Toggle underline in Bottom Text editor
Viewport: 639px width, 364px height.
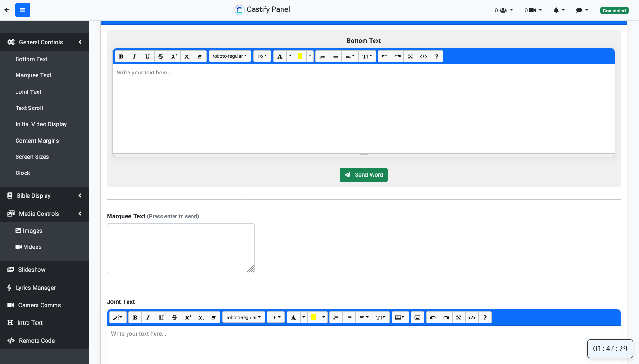pos(147,56)
